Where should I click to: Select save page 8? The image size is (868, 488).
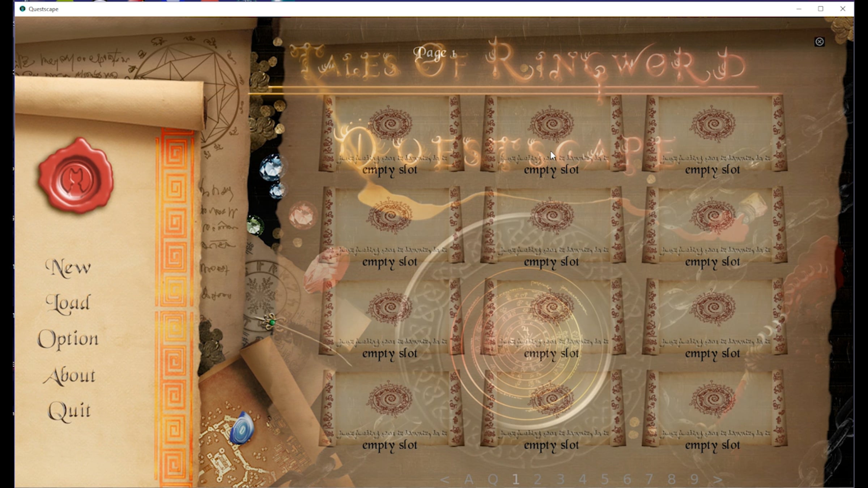pos(672,479)
